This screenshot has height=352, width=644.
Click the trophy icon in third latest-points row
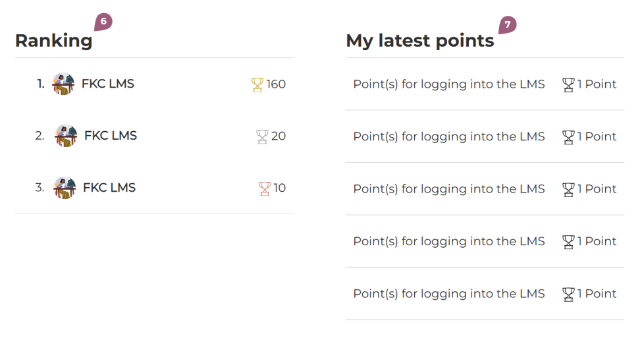568,189
